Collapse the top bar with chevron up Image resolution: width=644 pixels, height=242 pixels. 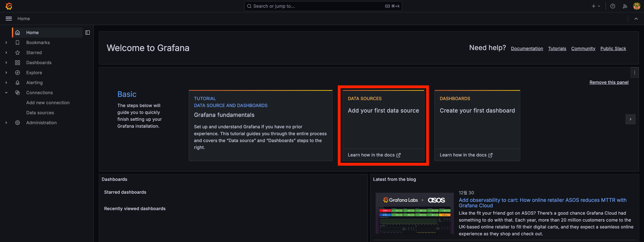tap(636, 18)
